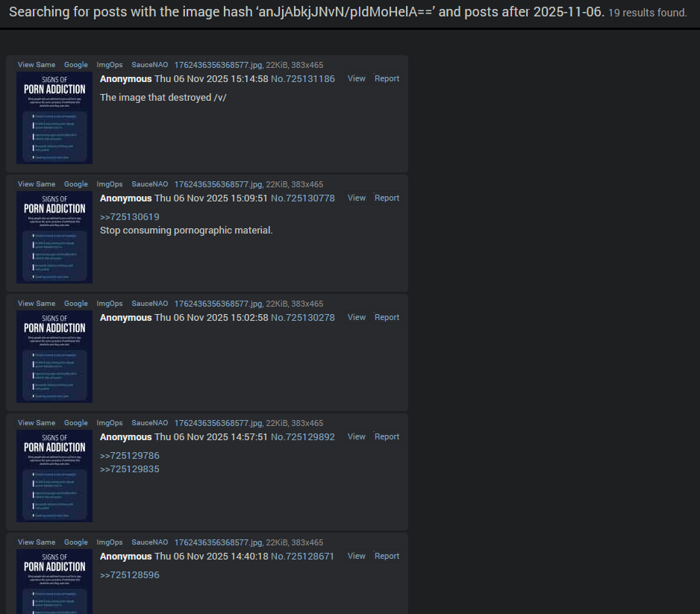Screen dimensions: 700x614
Task: Report post No.725130778
Action: click(387, 198)
